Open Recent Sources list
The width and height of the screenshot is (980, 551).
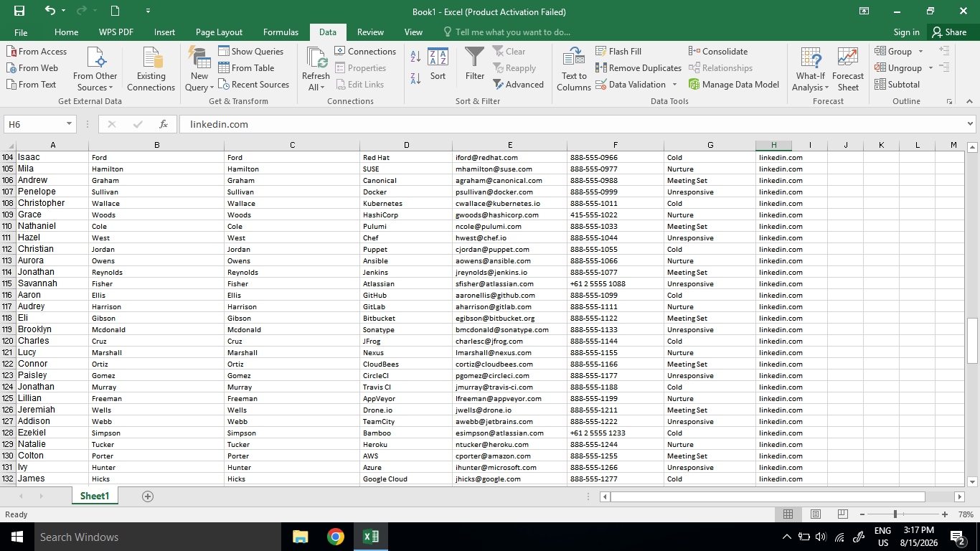(x=253, y=85)
